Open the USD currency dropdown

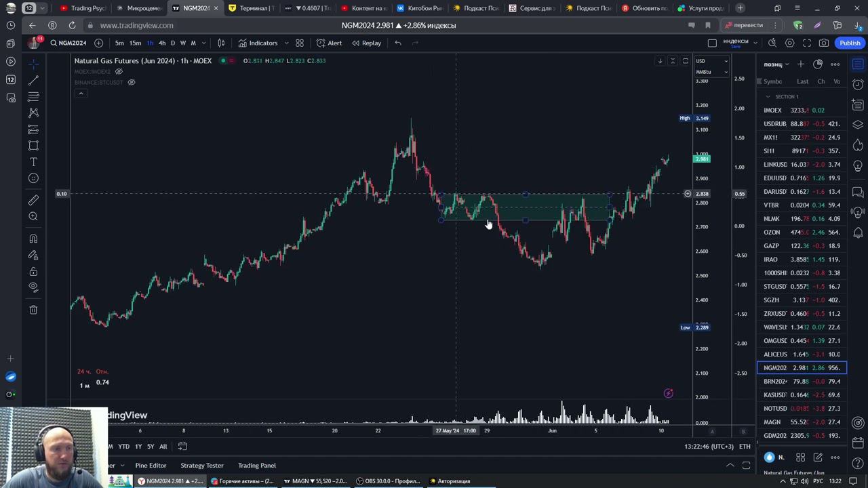tap(711, 61)
